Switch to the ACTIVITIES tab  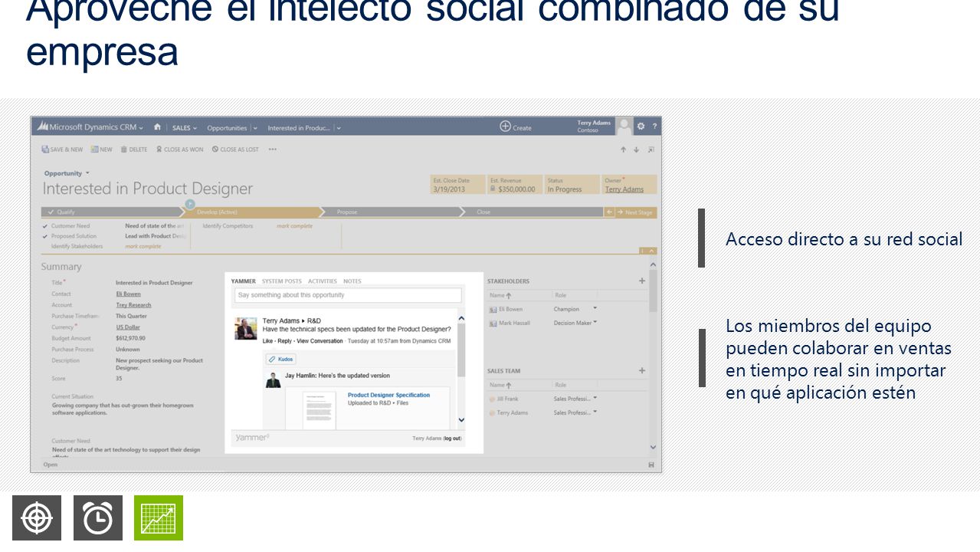pyautogui.click(x=323, y=281)
